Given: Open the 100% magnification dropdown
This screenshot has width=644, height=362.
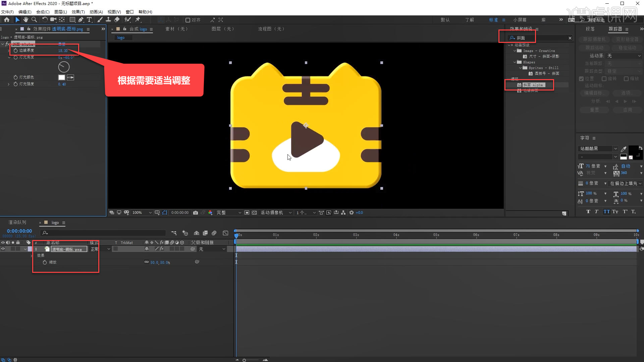Looking at the screenshot, I should (142, 213).
